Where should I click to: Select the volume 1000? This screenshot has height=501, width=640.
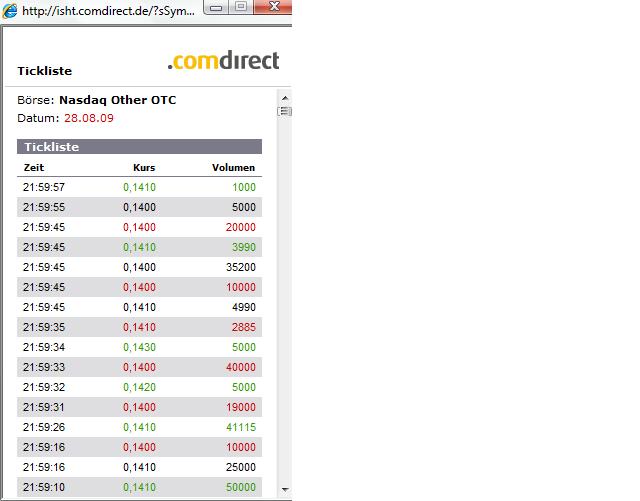click(244, 187)
